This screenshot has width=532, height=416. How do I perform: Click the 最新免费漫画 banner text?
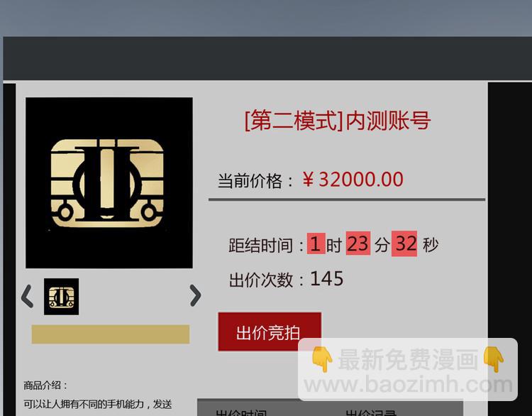point(408,359)
